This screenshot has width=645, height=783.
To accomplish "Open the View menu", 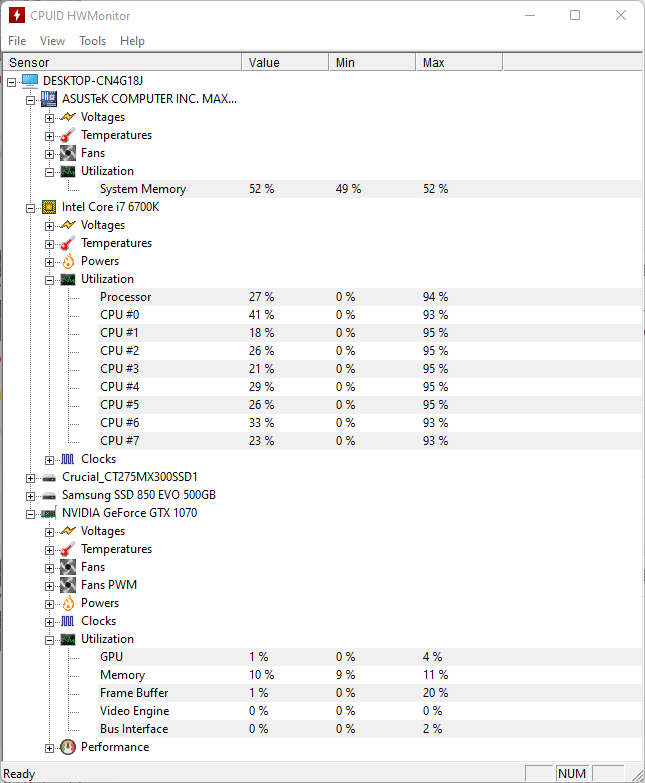I will (x=52, y=41).
